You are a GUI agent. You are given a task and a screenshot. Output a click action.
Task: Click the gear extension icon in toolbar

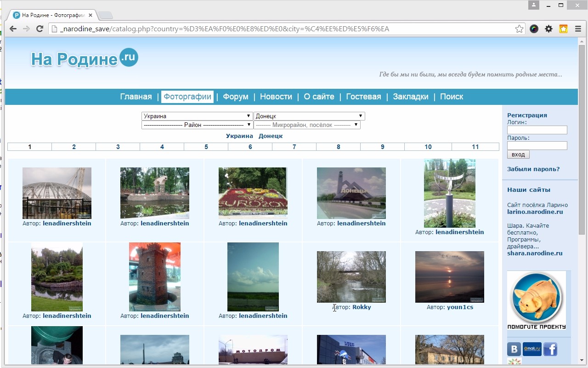click(x=548, y=29)
